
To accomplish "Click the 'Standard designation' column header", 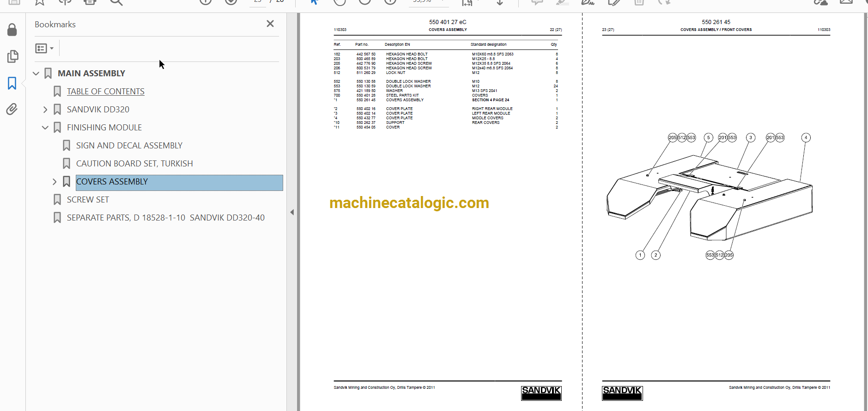I will tap(488, 45).
